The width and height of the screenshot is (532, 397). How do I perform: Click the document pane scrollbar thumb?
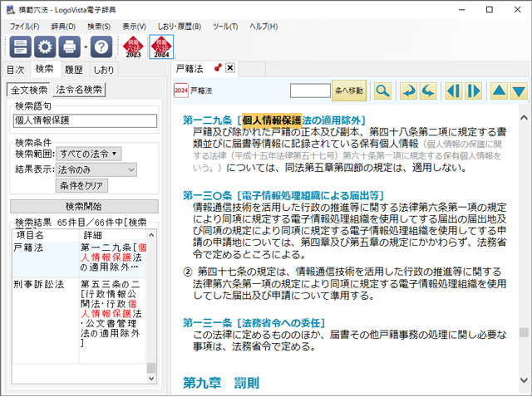click(524, 332)
